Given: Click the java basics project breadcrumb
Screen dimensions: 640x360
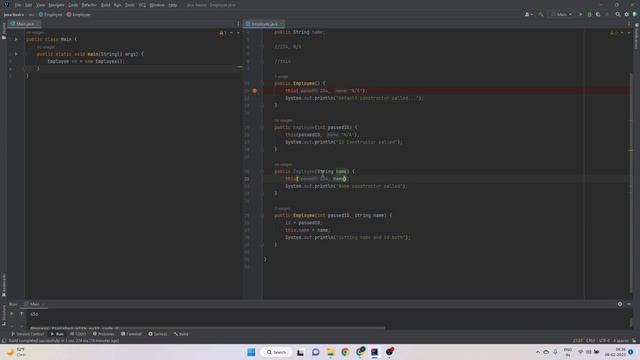Looking at the screenshot, I should tap(13, 14).
